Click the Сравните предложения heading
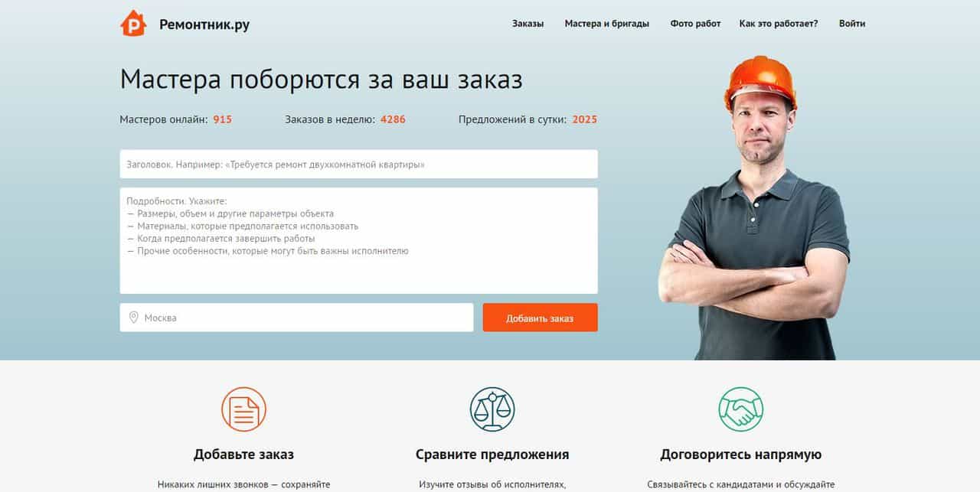This screenshot has height=492, width=980. [492, 455]
